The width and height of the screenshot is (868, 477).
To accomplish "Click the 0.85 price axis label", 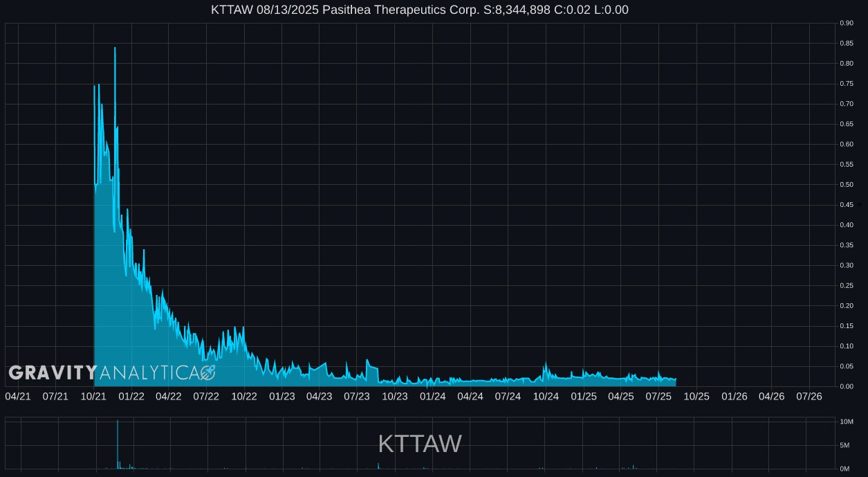I will [x=847, y=44].
